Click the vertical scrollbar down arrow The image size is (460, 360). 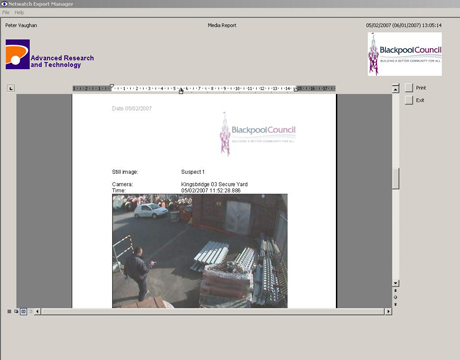pyautogui.click(x=395, y=283)
